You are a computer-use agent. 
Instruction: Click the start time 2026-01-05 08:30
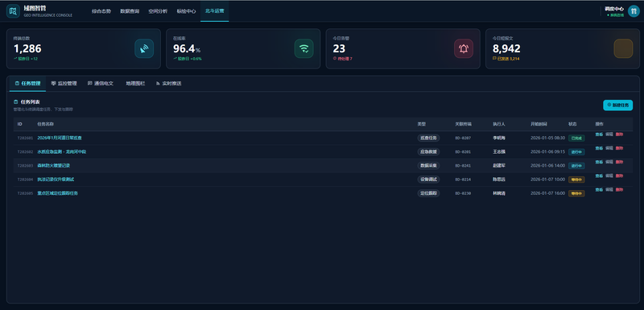click(548, 138)
